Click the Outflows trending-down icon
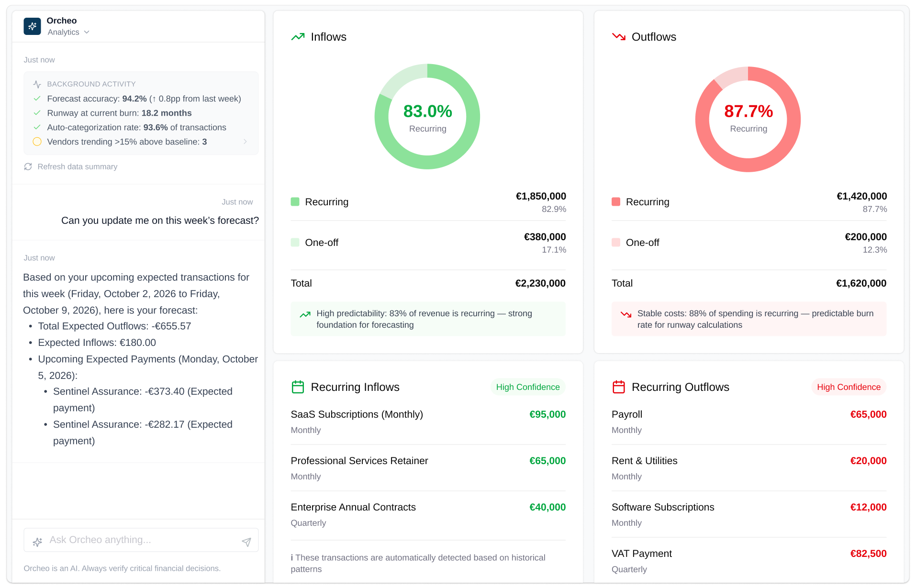The image size is (916, 588). click(x=618, y=37)
